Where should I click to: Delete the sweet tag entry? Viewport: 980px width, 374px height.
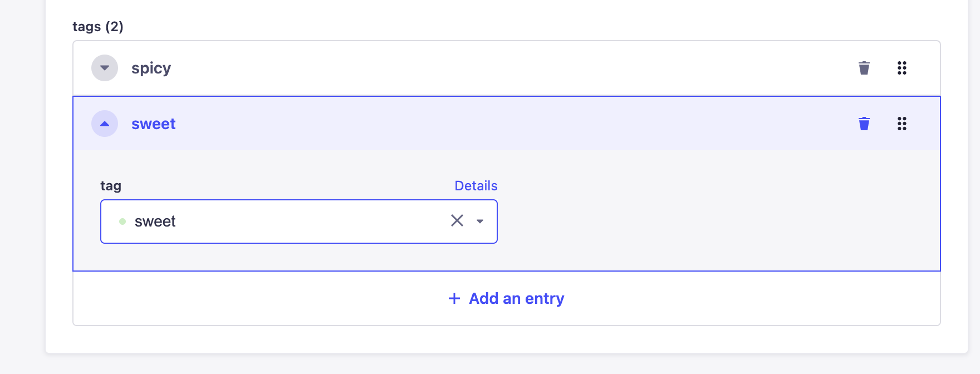[x=864, y=124]
